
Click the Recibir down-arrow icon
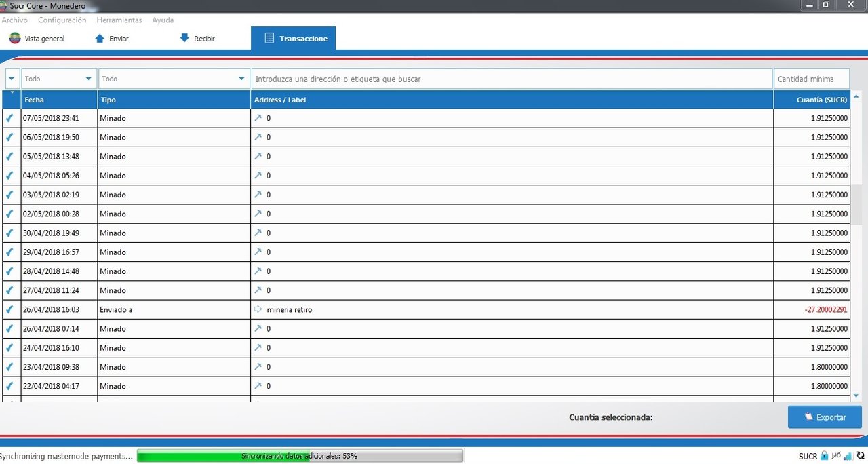[184, 38]
